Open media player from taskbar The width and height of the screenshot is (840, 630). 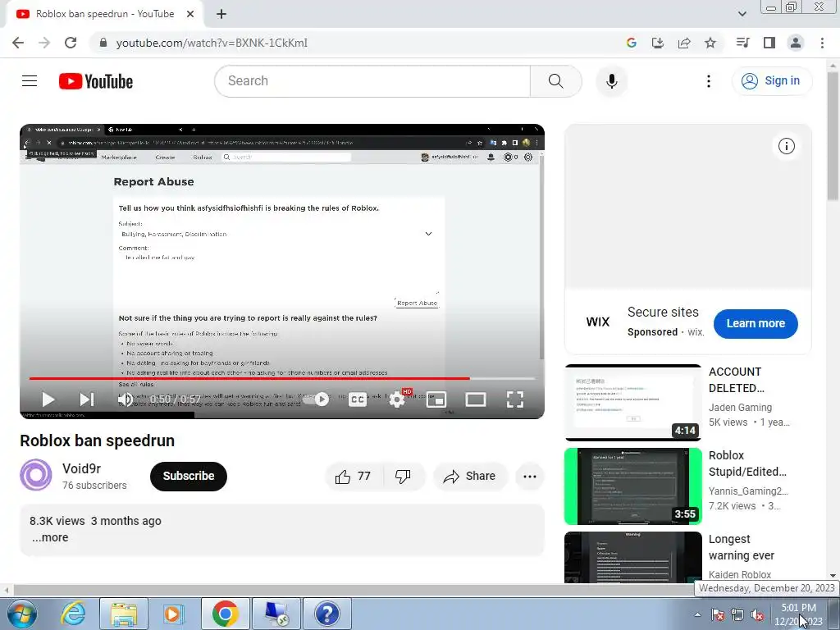[173, 614]
